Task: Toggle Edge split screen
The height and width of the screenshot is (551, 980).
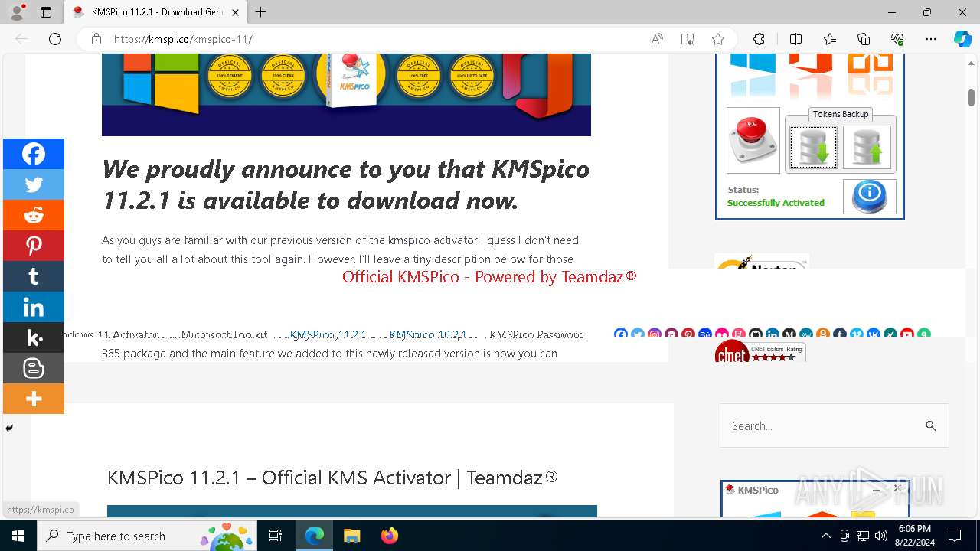Action: pos(795,39)
